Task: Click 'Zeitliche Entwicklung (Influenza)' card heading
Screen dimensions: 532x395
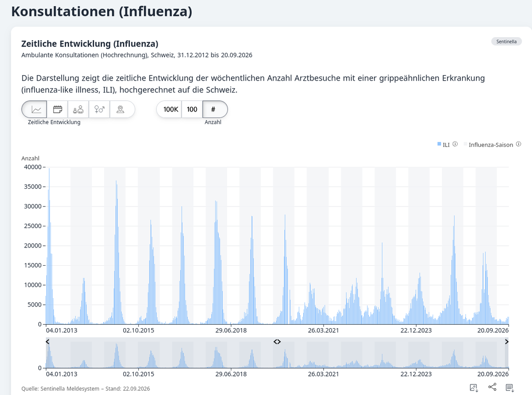Action: point(90,43)
